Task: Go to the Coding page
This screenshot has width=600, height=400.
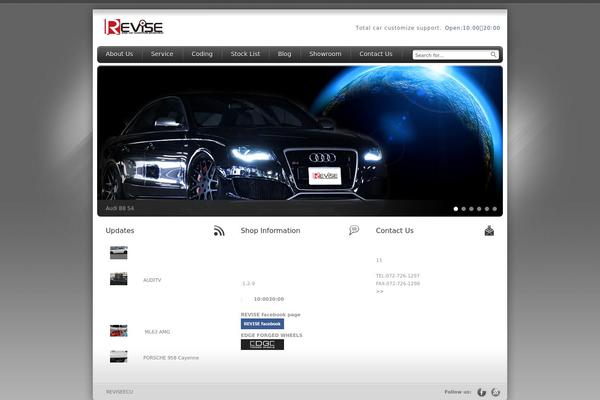Action: coord(202,54)
